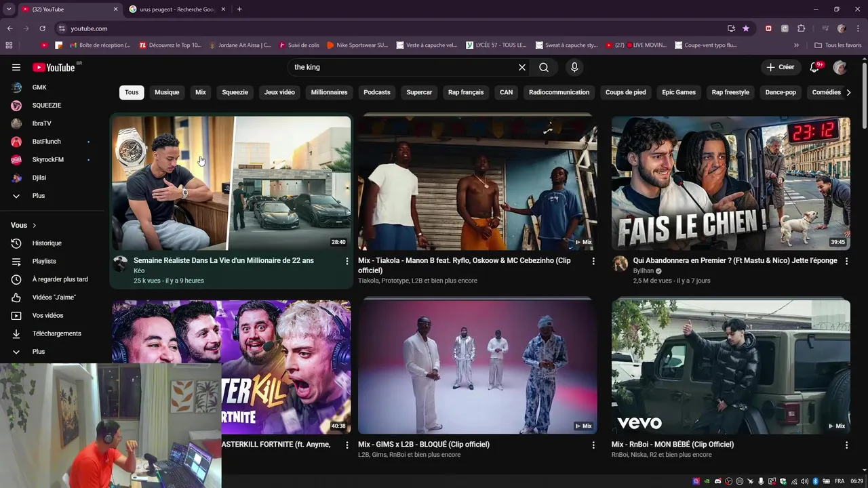Open Chrome media controls icon

[825, 28]
